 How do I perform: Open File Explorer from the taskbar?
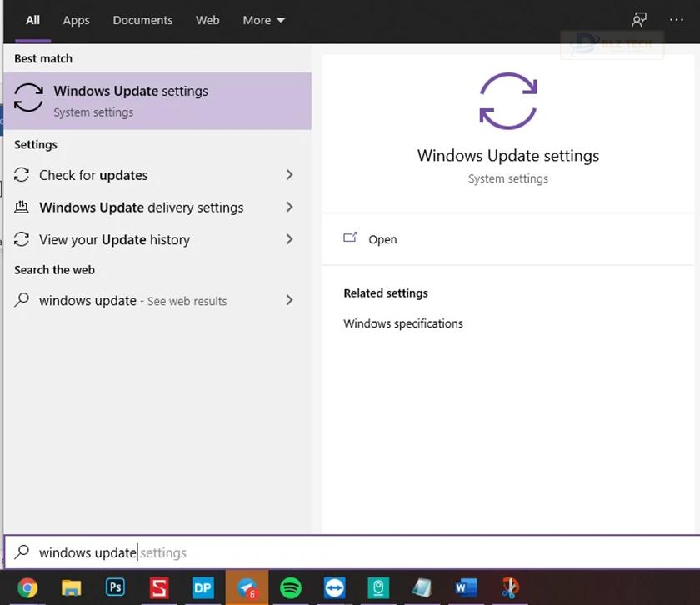[71, 587]
